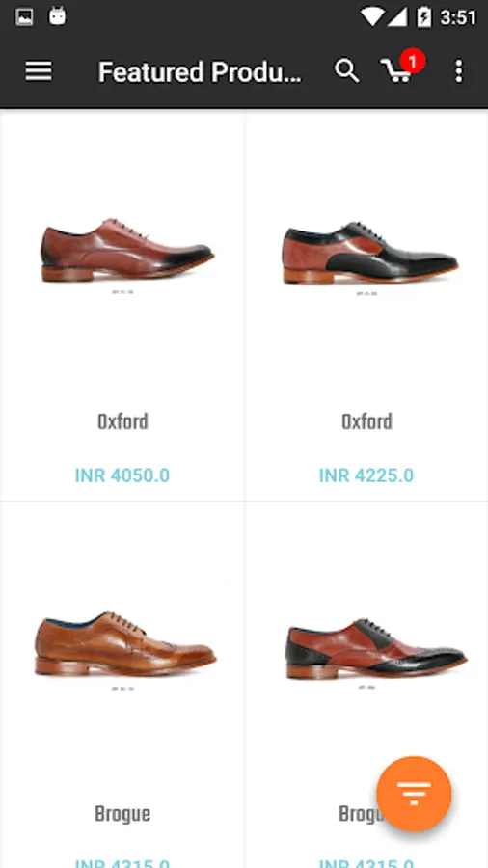Screen dimensions: 488x868
Task: Open the image notification icon in status bar
Action: pos(24,17)
